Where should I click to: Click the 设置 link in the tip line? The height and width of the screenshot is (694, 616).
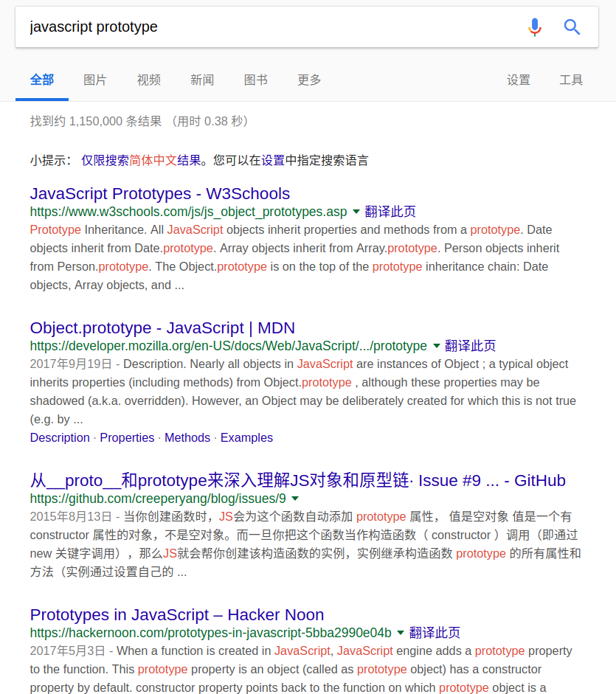pyautogui.click(x=273, y=160)
